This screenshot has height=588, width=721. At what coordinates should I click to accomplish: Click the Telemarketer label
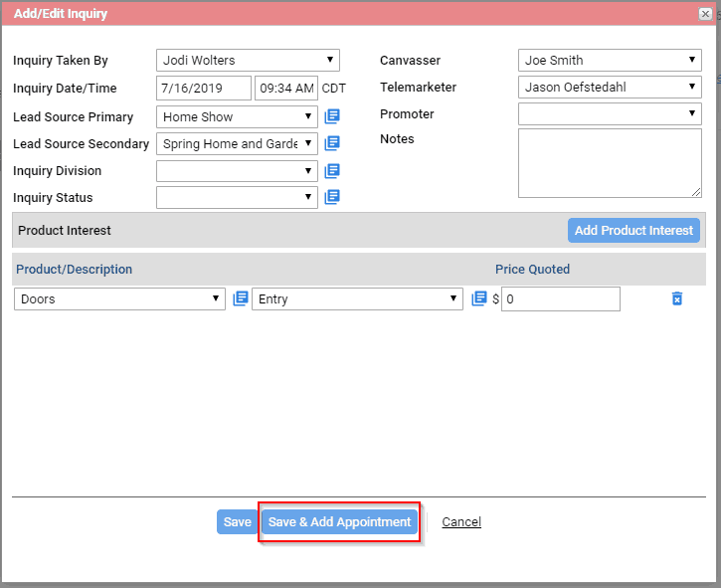point(418,87)
